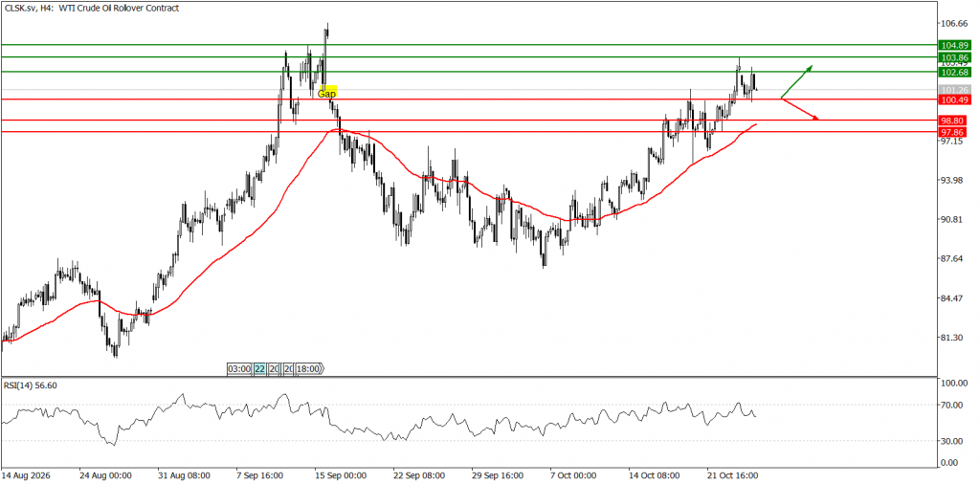Screen dimensions: 980x484
Task: Click the green 103.86 price level tag
Action: coord(954,56)
